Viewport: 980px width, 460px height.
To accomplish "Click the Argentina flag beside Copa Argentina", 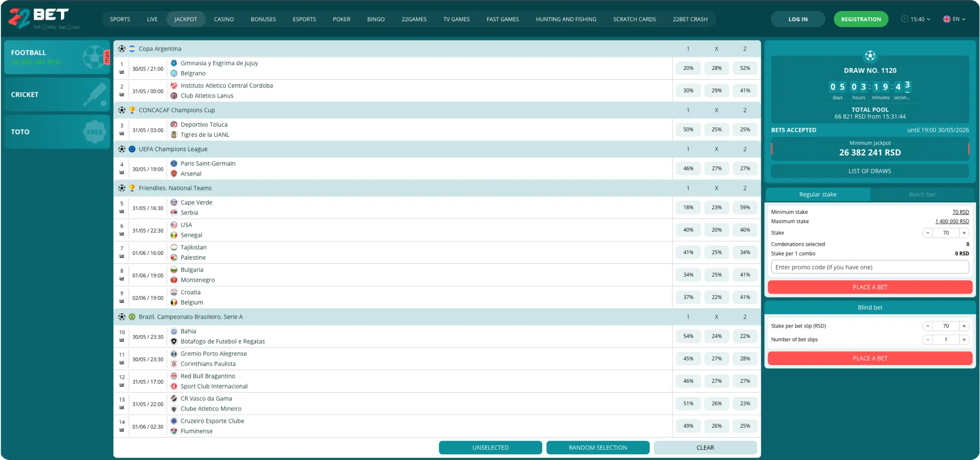I will pyautogui.click(x=132, y=49).
